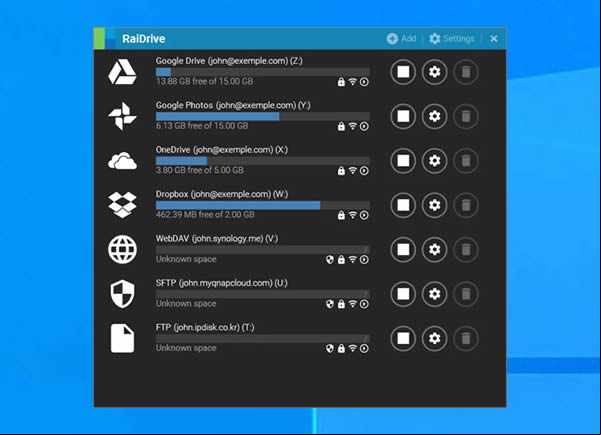601x435 pixels.
Task: Click the trash icon for Google Photos
Action: point(466,116)
